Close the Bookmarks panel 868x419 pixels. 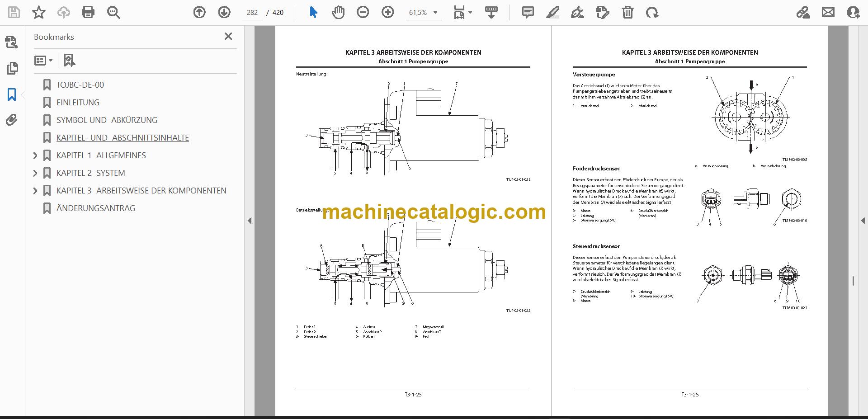coord(228,36)
